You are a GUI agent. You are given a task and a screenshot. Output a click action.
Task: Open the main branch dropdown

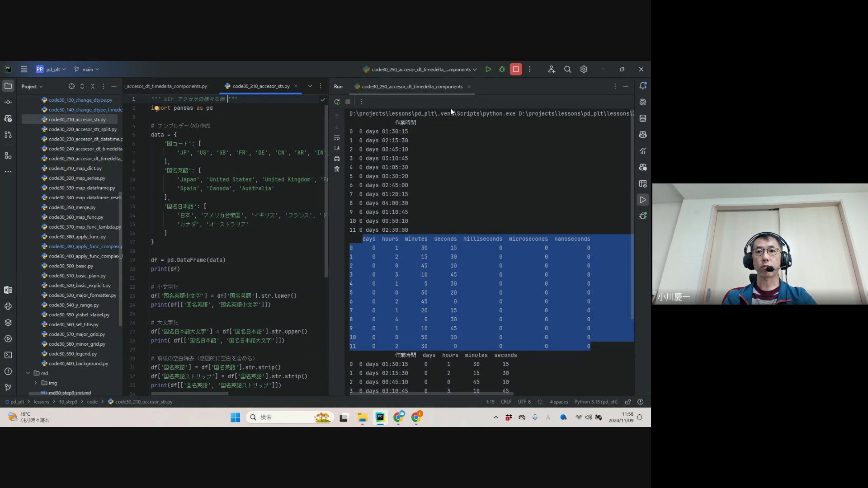click(87, 69)
